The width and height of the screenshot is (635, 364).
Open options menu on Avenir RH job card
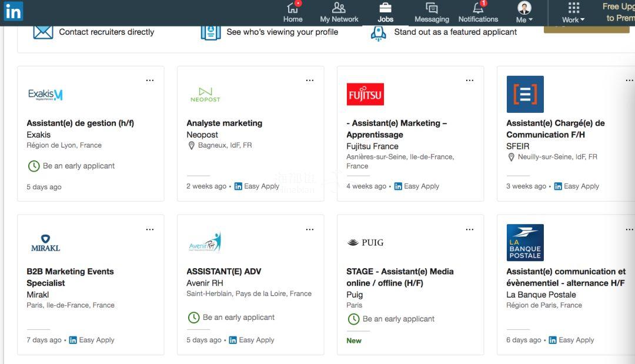coord(310,229)
